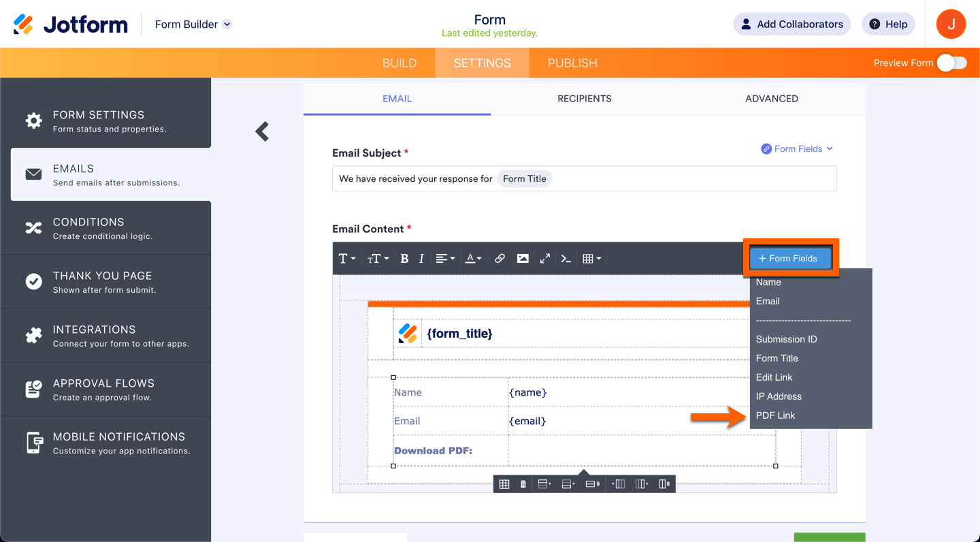Insert a row before the current row

544,484
